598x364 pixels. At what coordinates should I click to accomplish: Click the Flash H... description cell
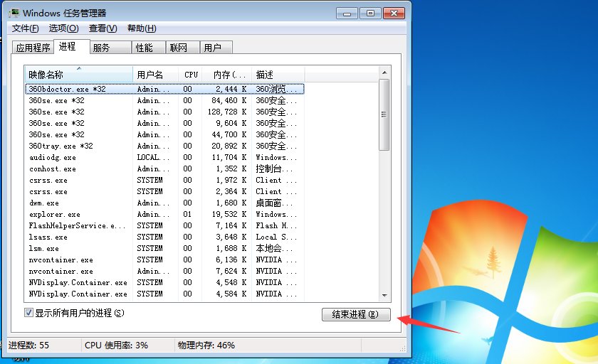(276, 226)
